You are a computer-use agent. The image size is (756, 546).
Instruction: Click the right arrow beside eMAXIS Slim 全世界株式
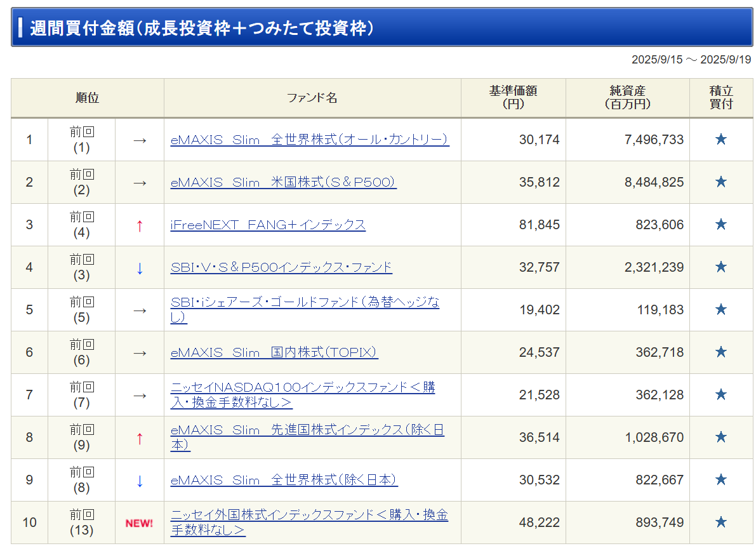138,139
